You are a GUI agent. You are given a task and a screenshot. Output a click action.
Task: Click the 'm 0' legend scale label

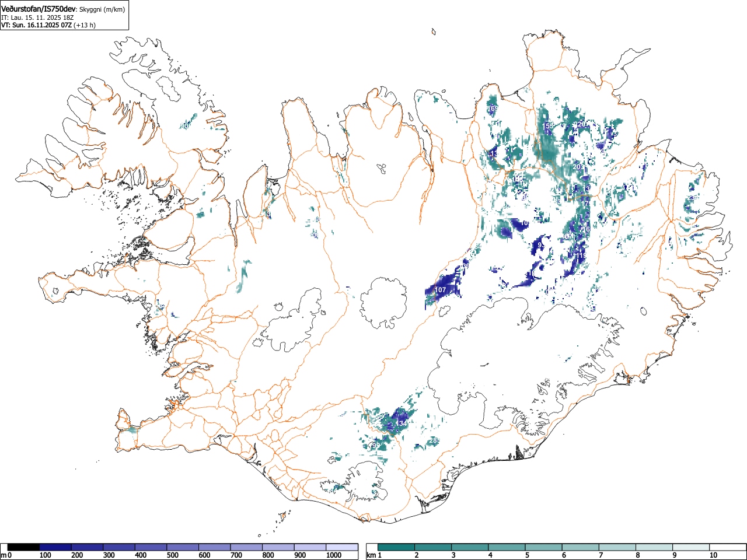click(x=6, y=555)
